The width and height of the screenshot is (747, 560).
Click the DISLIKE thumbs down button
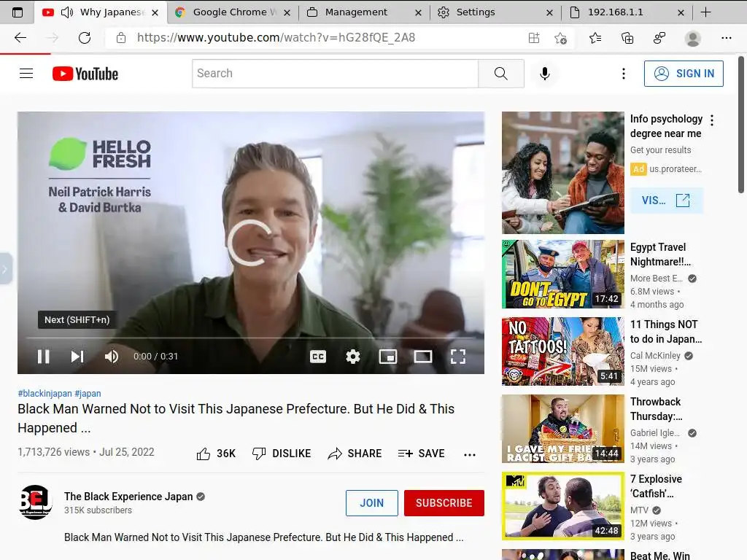point(281,454)
